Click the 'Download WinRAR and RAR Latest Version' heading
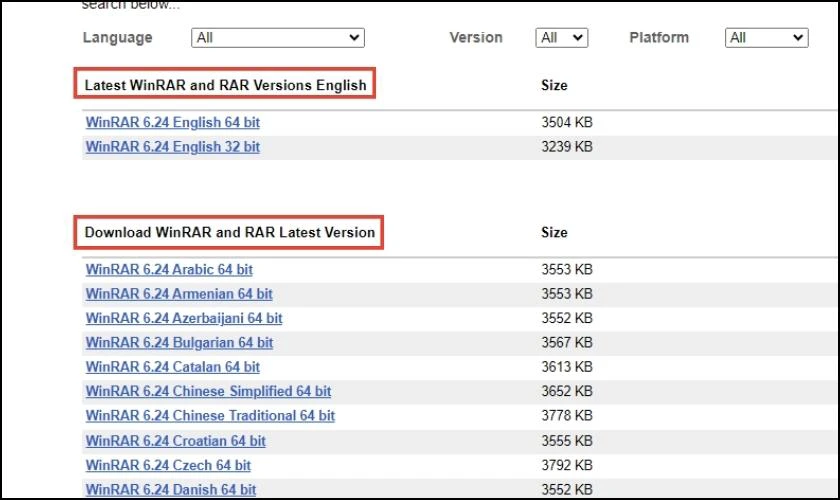Viewport: 840px width, 500px height. point(230,233)
